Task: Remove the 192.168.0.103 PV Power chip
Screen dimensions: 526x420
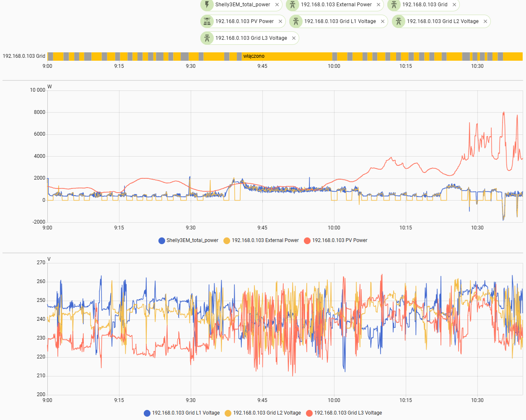Action: tap(280, 21)
